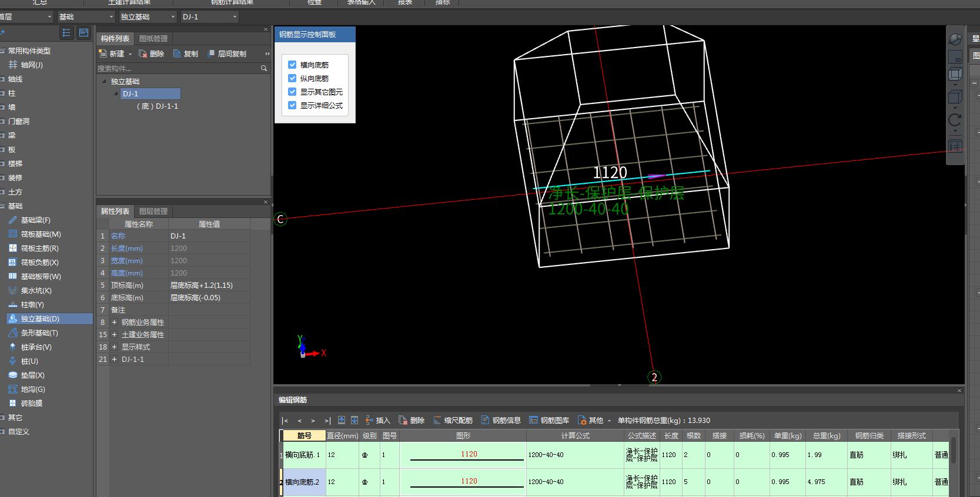Click the rotate view circular arrow icon

[x=955, y=120]
